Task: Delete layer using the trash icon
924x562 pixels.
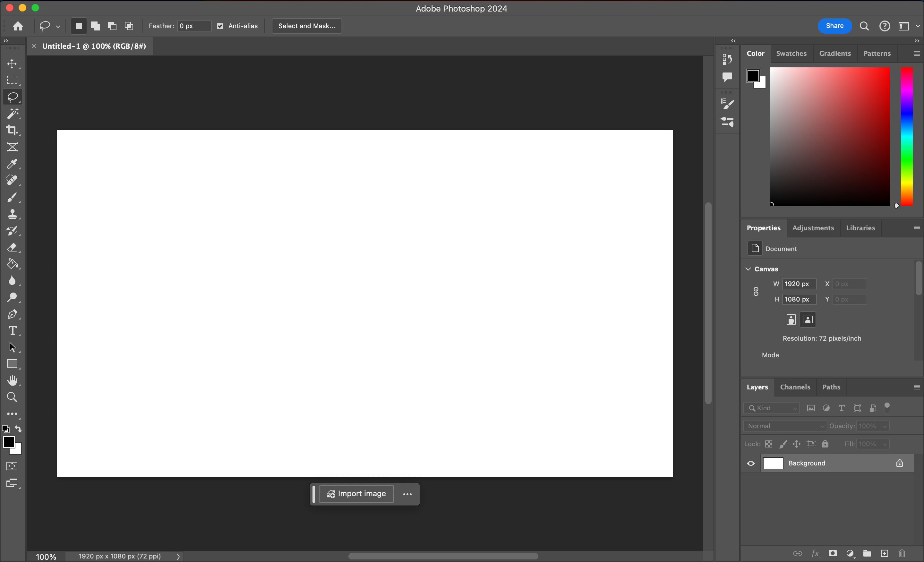Action: 902,554
